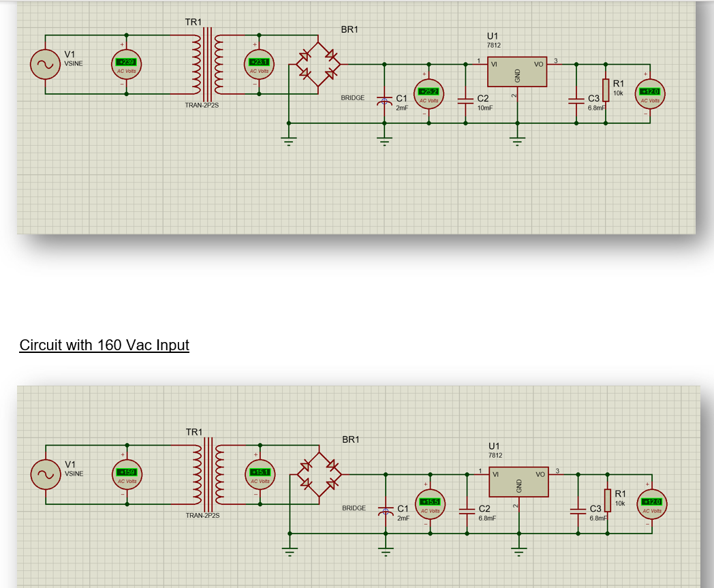Viewport: 714px width, 588px height.
Task: Click resistor R1 10k in top circuit
Action: [x=606, y=90]
